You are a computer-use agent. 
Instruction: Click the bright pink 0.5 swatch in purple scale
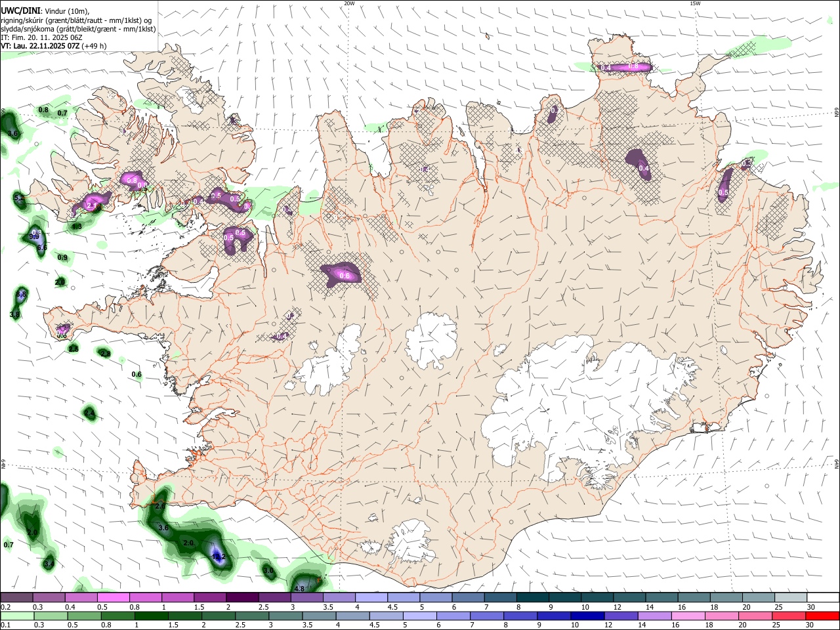coord(113,597)
